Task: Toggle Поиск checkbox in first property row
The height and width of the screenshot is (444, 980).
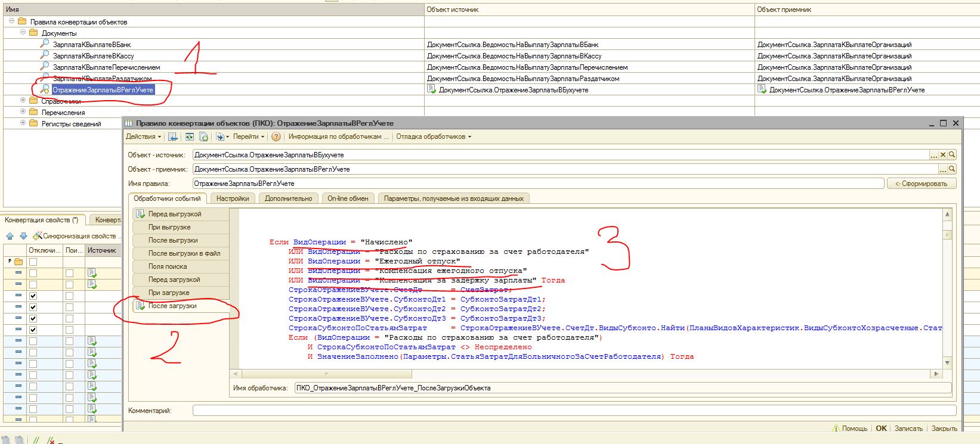Action: click(70, 273)
